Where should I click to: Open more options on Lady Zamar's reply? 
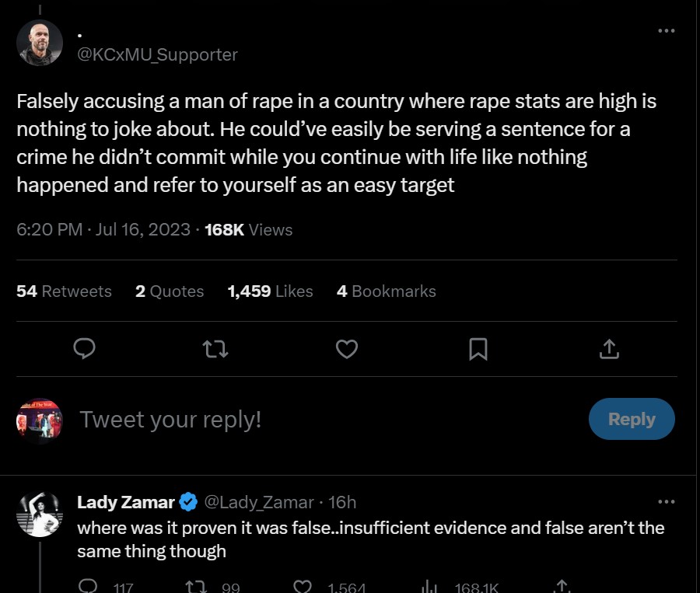tap(666, 501)
